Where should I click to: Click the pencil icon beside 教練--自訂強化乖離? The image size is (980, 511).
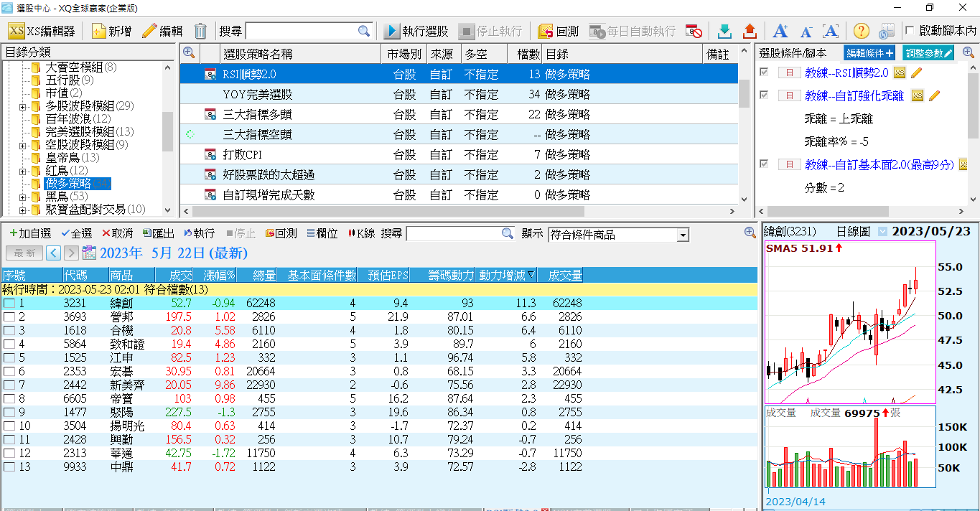(x=934, y=95)
